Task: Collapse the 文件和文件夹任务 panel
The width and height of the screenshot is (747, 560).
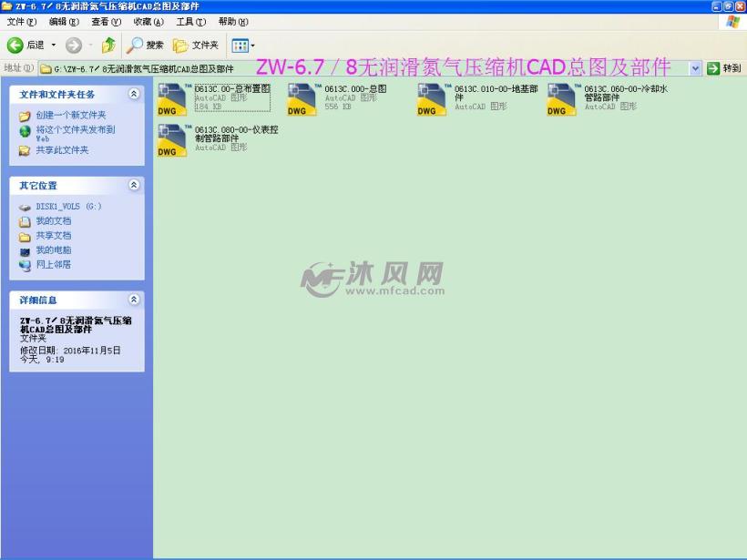Action: point(134,95)
